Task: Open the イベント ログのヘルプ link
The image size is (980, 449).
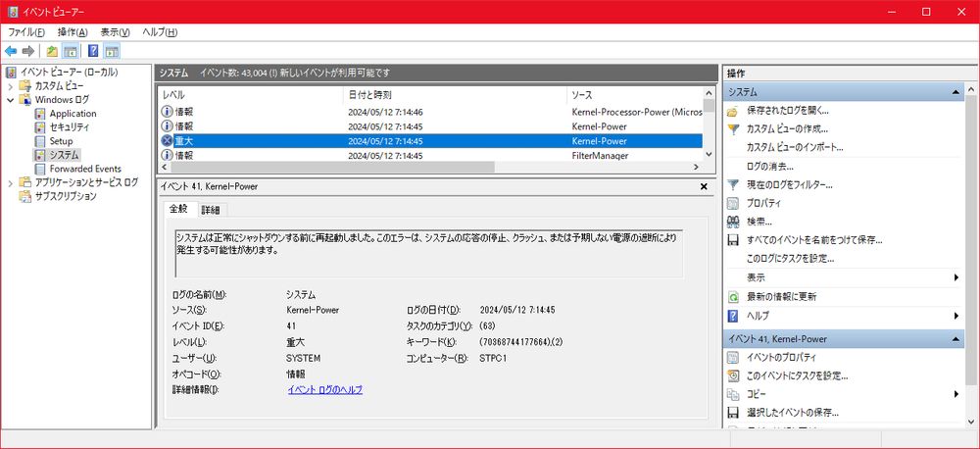Action: click(325, 389)
